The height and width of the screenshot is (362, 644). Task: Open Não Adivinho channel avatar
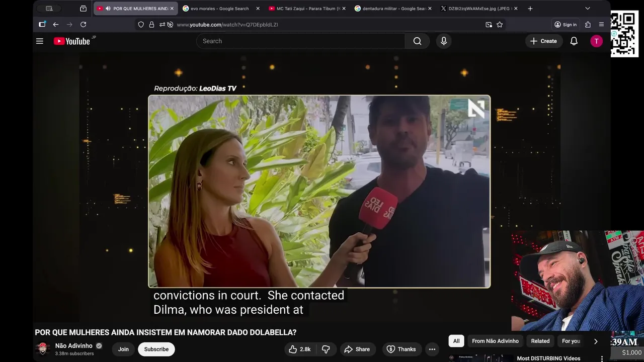point(43,349)
